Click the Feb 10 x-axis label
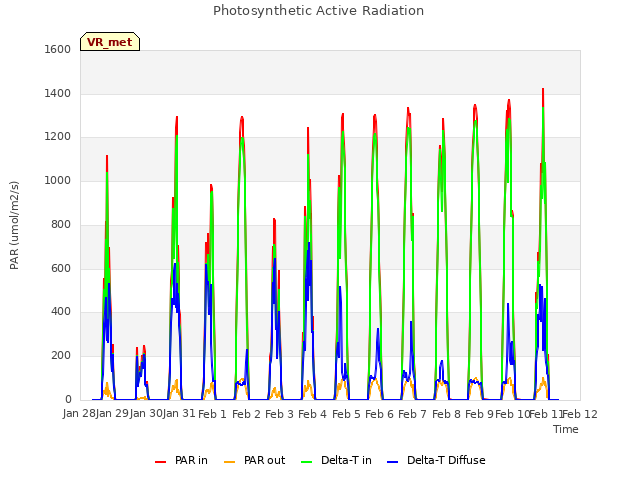Image resolution: width=640 pixels, height=480 pixels. pyautogui.click(x=513, y=414)
